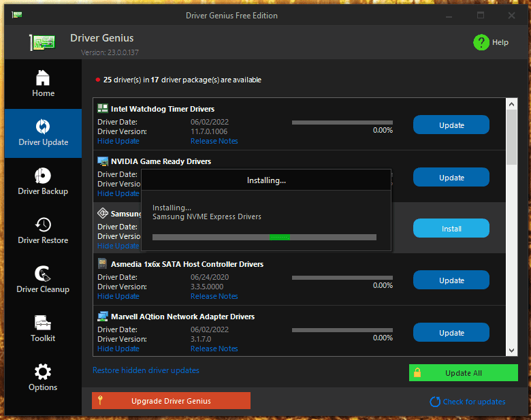Click the Marvell AQtion network adapter icon

[103, 316]
